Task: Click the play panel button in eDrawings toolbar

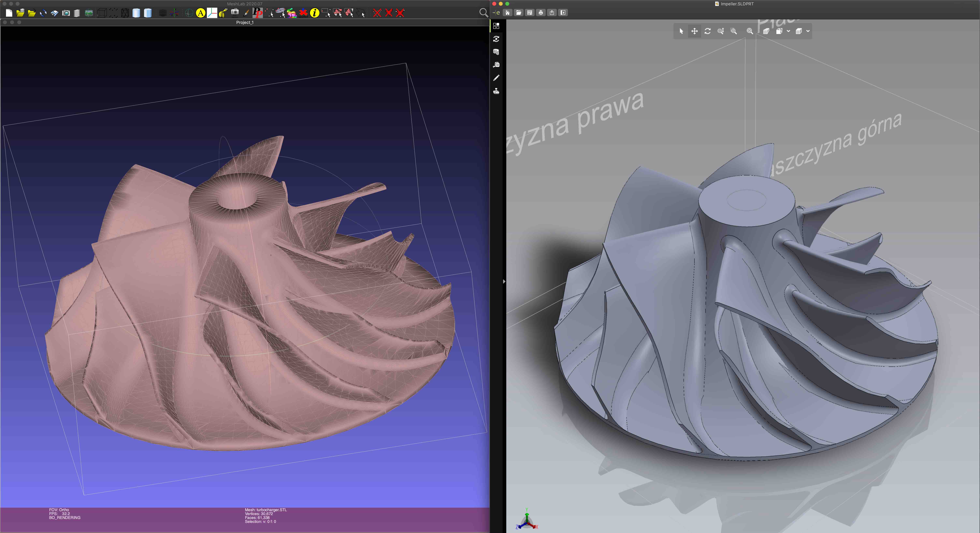Action: [563, 13]
